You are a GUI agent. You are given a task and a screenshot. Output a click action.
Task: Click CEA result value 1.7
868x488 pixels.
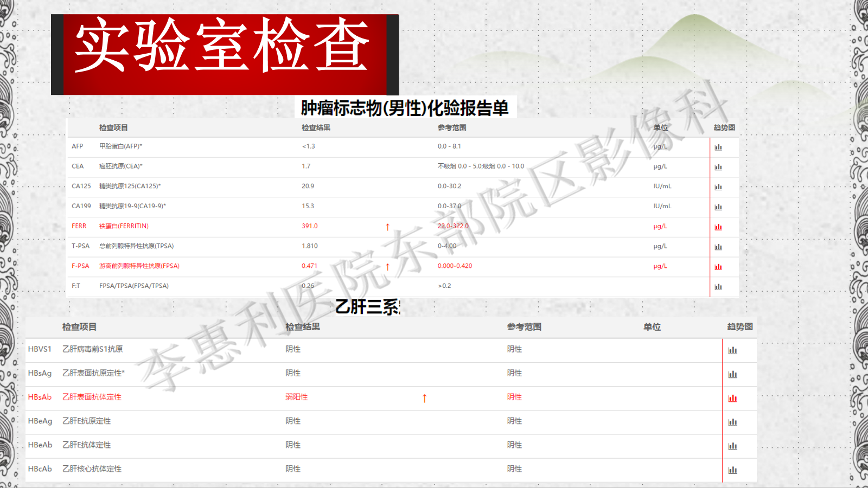click(x=306, y=166)
